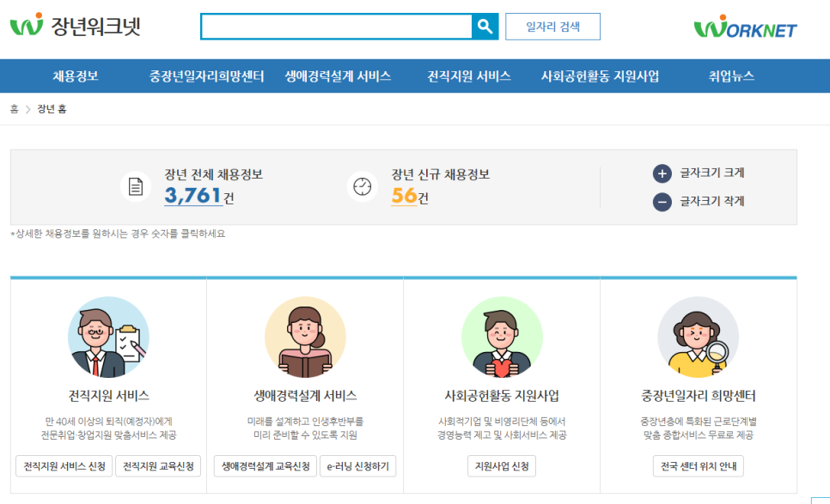
Task: Open the 56 new job listings link
Action: (x=404, y=196)
